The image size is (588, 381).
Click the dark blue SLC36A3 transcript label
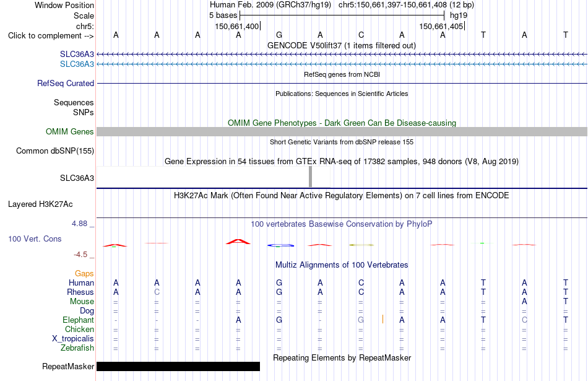77,54
